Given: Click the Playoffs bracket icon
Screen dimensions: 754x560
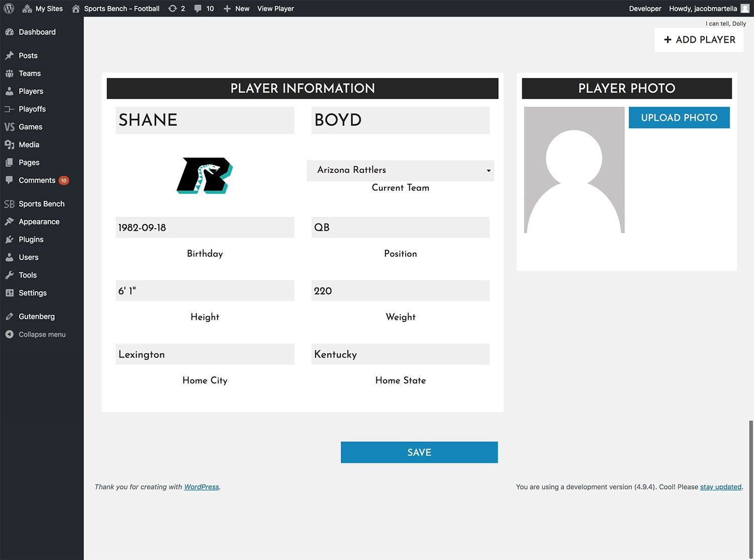Looking at the screenshot, I should pyautogui.click(x=10, y=109).
